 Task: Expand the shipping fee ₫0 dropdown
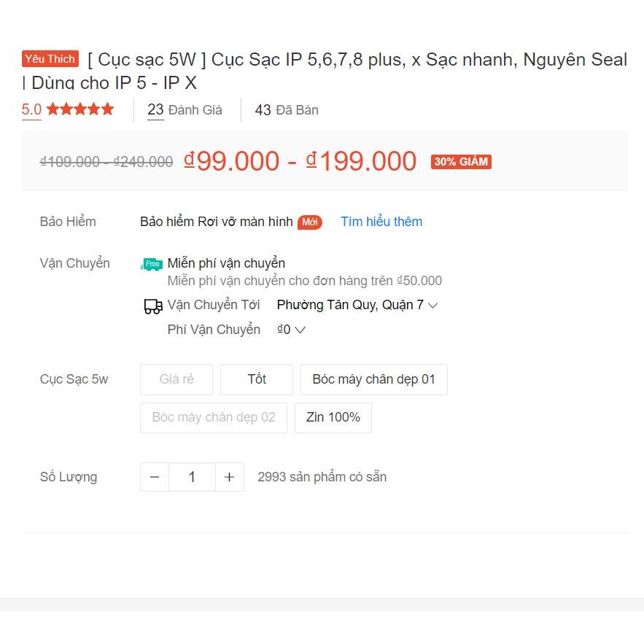click(291, 330)
